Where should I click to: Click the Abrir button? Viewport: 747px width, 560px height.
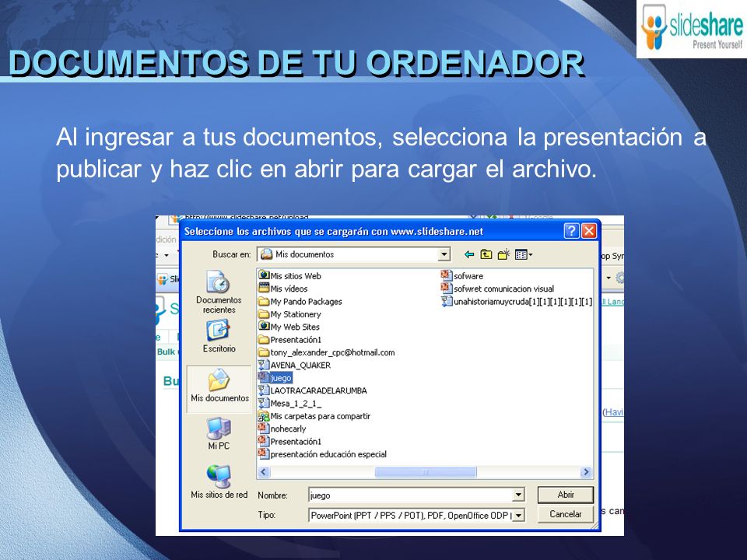[x=566, y=495]
